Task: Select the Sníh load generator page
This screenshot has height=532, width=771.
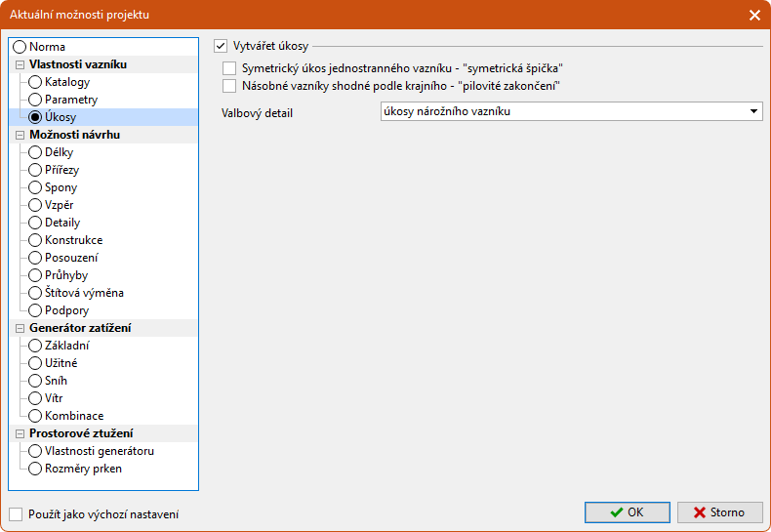Action: 56,381
